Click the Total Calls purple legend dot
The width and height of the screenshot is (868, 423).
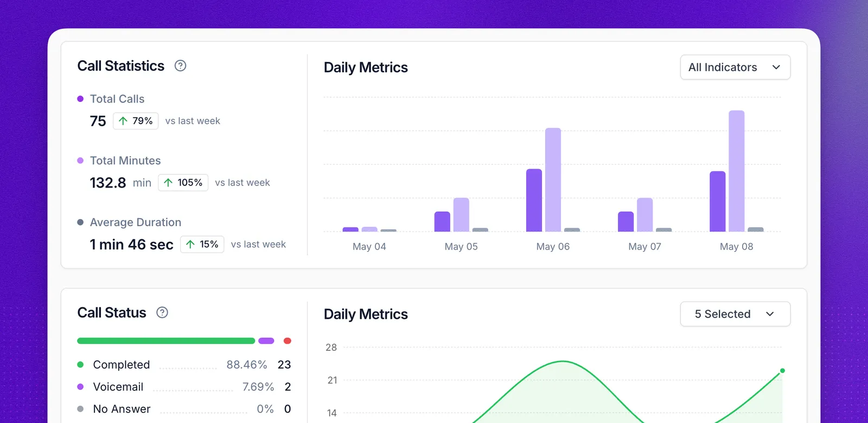click(x=80, y=99)
